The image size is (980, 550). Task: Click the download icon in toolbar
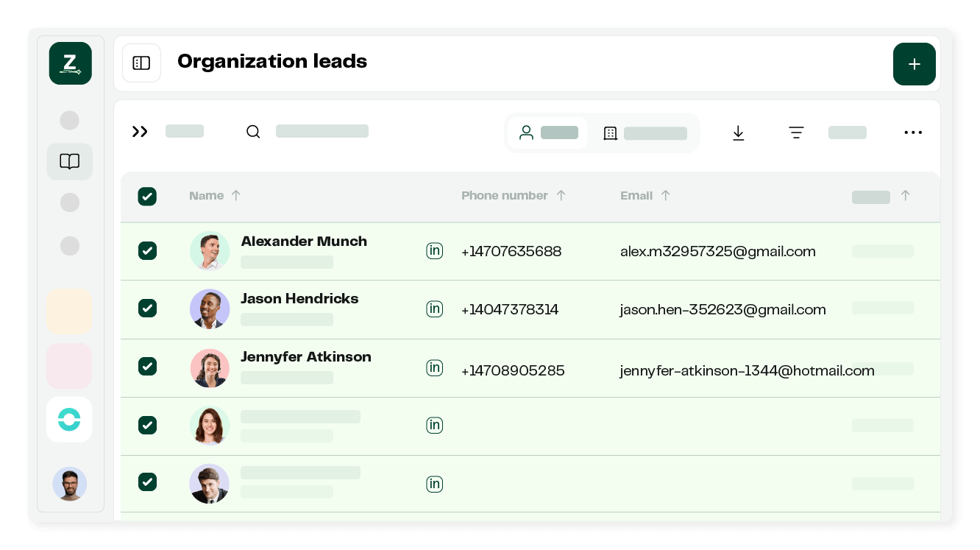(x=739, y=133)
